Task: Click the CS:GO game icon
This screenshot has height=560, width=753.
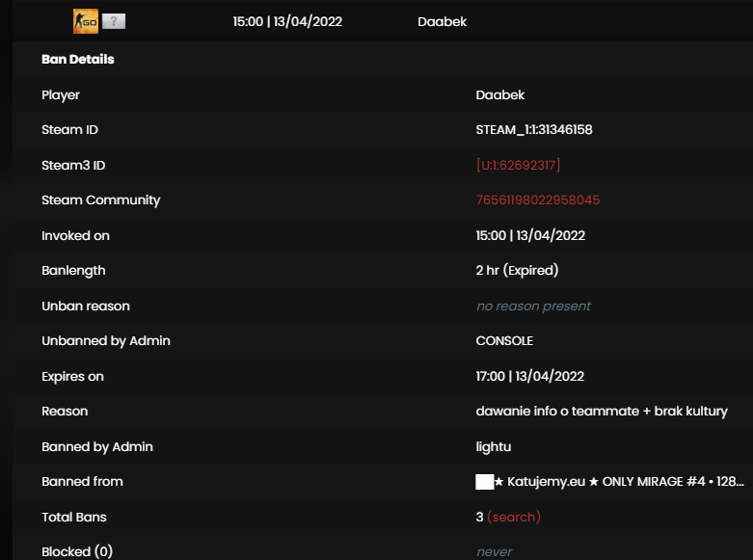Action: coord(86,21)
